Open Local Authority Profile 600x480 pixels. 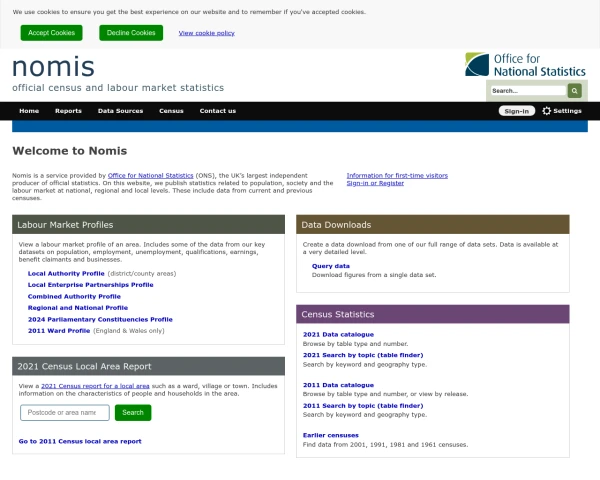point(66,274)
